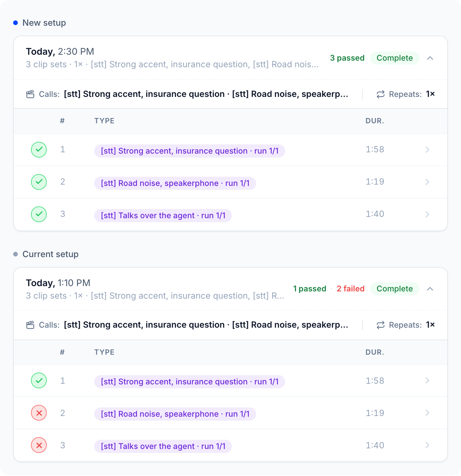The width and height of the screenshot is (461, 476).
Task: Click the Calls clapperboard icon in Current setup
Action: (30, 325)
